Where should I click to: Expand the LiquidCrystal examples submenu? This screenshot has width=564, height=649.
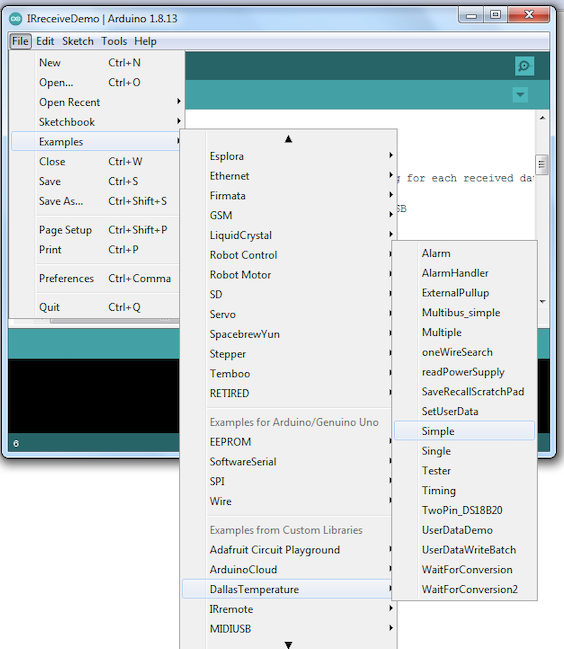point(289,235)
